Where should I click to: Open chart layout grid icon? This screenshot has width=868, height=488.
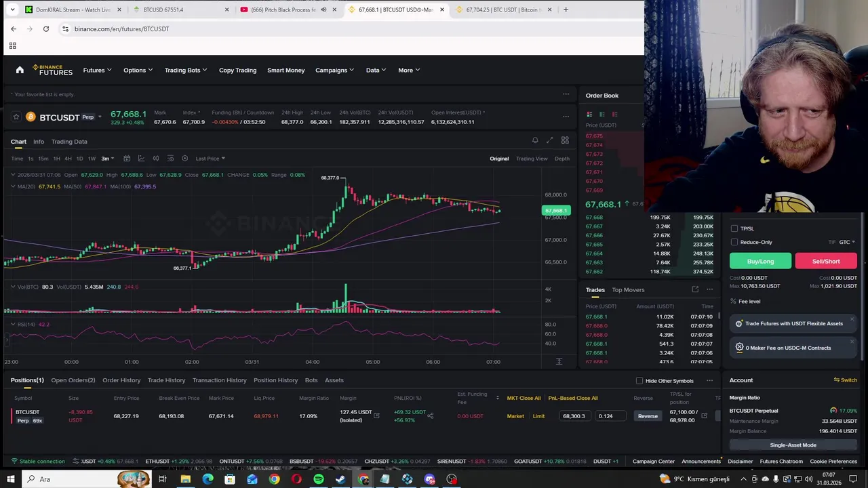click(x=565, y=140)
